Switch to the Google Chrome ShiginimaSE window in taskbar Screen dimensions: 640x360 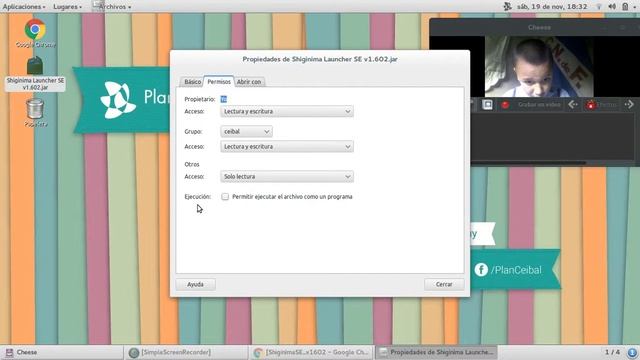click(311, 352)
